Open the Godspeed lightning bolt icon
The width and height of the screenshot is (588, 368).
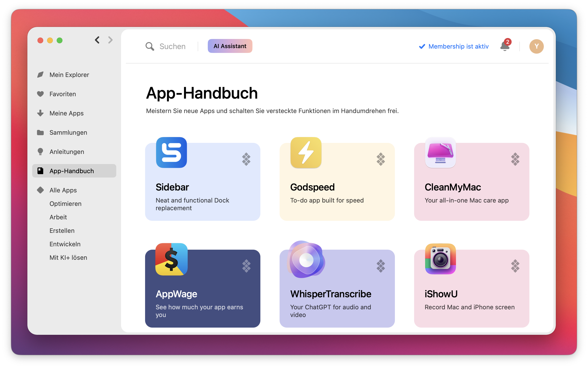point(306,152)
